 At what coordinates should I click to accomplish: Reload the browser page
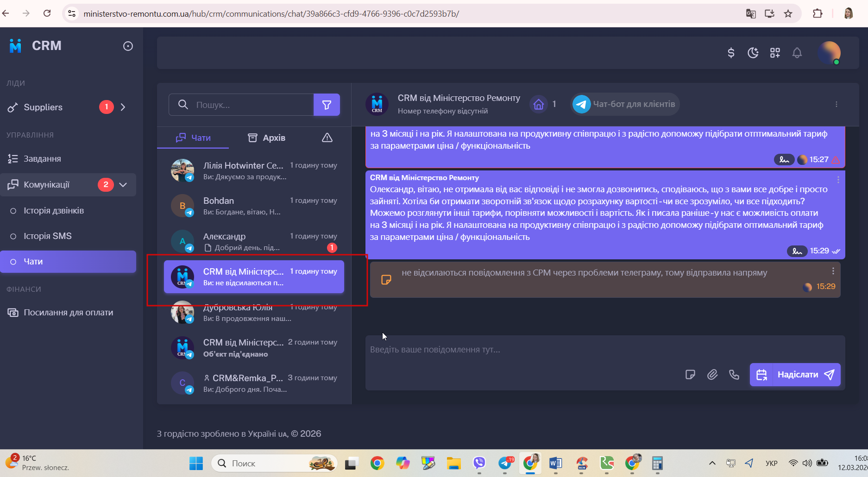[x=47, y=13]
